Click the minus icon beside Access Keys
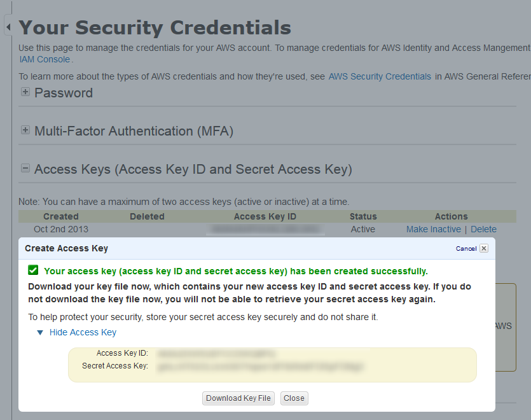 25,169
